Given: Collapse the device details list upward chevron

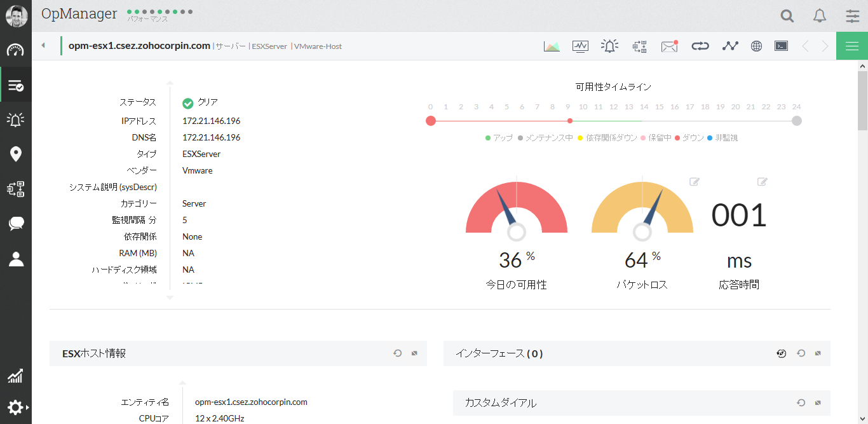Looking at the screenshot, I should [x=170, y=82].
